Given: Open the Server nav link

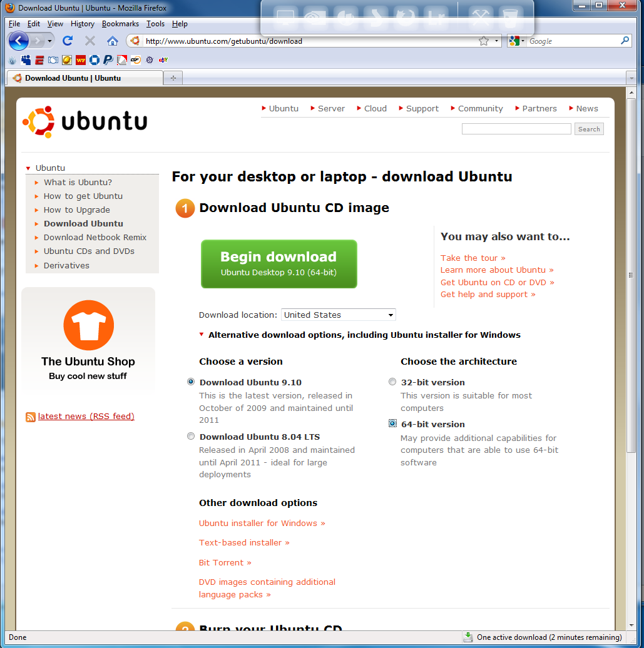Looking at the screenshot, I should [x=331, y=108].
